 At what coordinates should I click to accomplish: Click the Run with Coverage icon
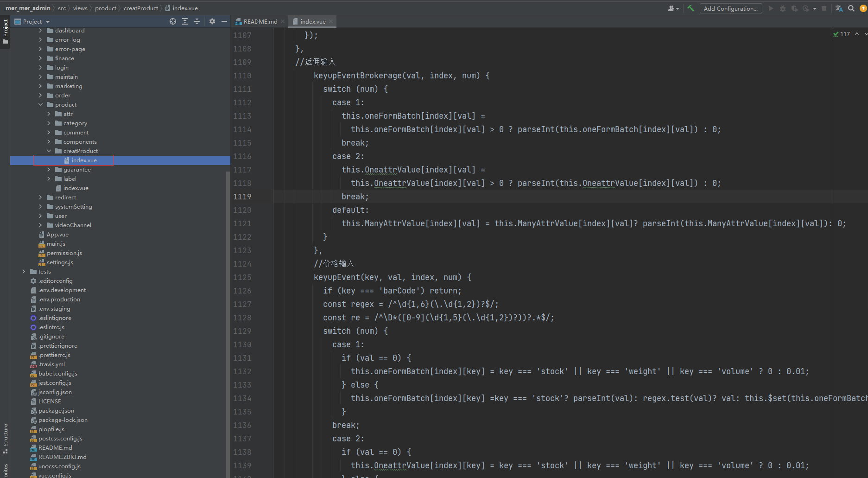(x=794, y=8)
